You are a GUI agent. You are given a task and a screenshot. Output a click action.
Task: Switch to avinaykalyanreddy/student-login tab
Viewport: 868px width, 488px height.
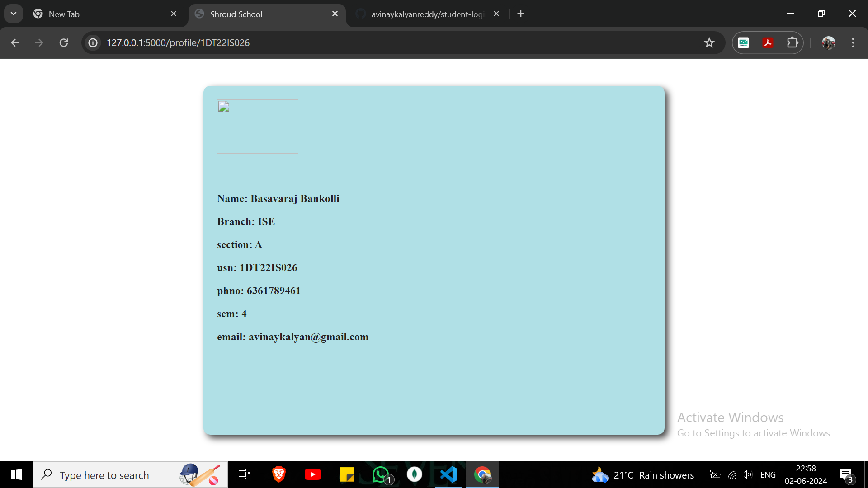click(x=425, y=14)
